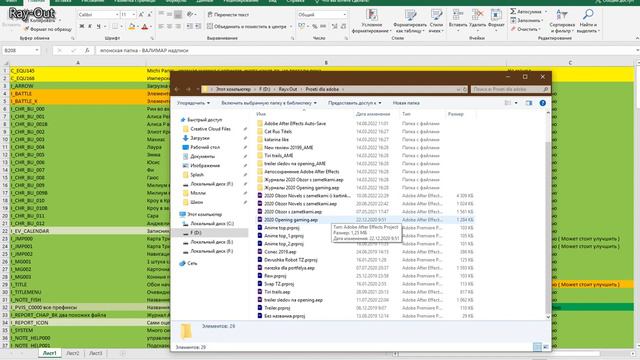This screenshot has width=640, height=360.
Task: Increase the cell indent
Action: (x=198, y=27)
